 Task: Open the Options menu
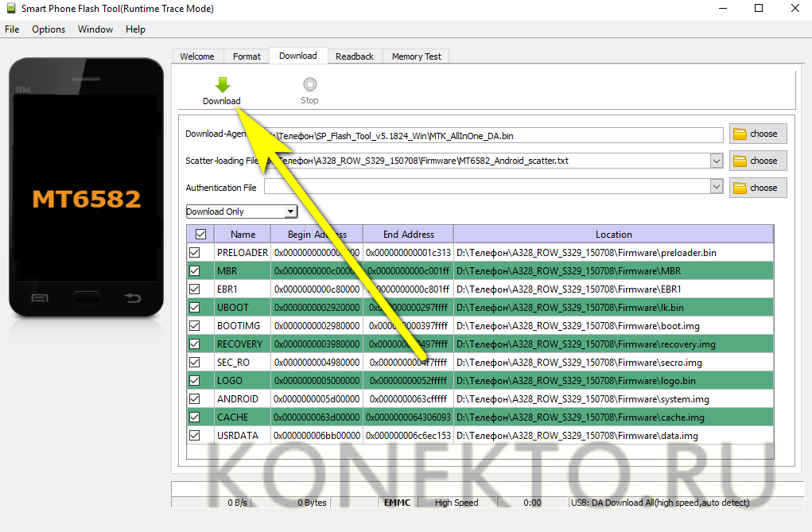[49, 29]
